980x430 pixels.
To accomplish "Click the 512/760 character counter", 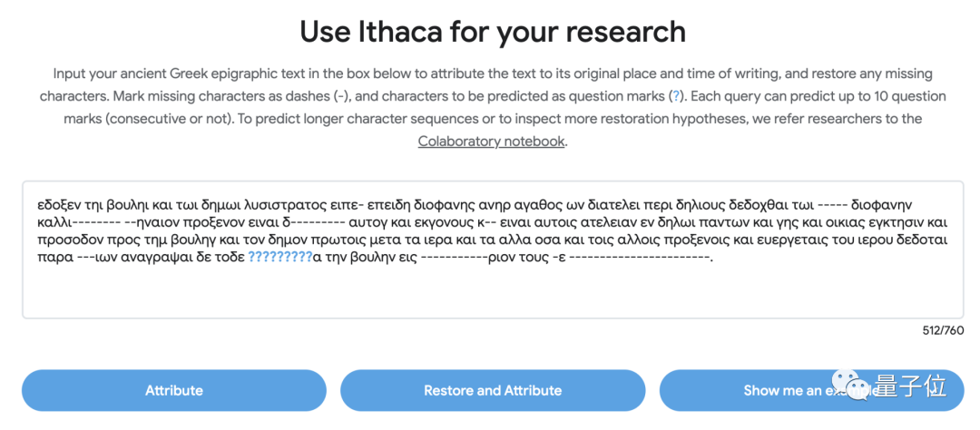I will (x=943, y=330).
